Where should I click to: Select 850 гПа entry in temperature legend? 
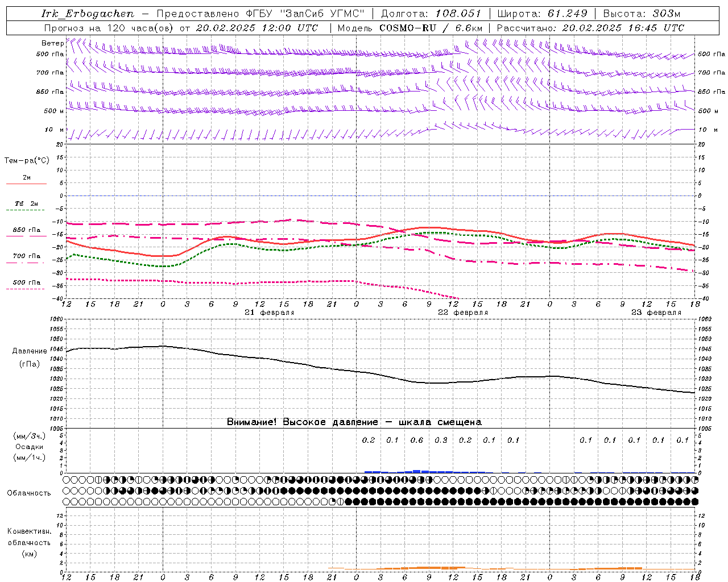[27, 230]
